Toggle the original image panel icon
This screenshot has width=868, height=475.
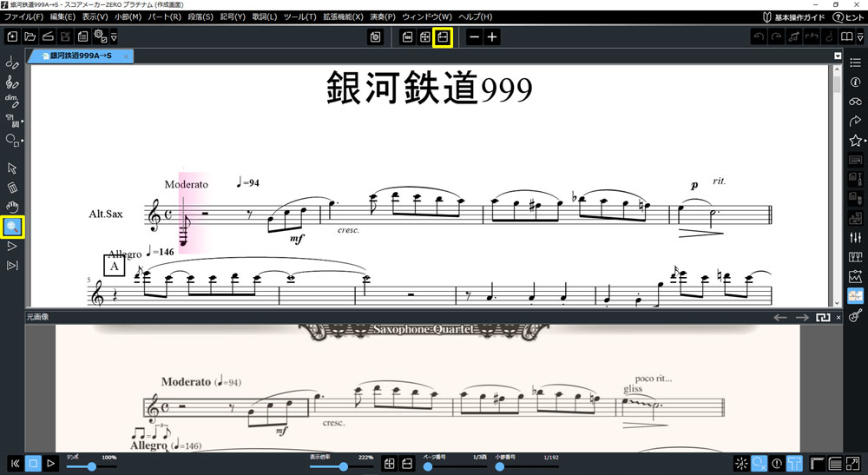pyautogui.click(x=855, y=295)
